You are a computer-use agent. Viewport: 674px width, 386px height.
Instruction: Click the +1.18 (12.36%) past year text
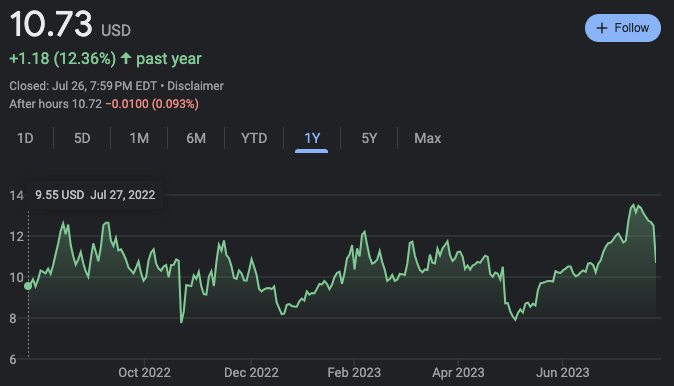point(105,58)
